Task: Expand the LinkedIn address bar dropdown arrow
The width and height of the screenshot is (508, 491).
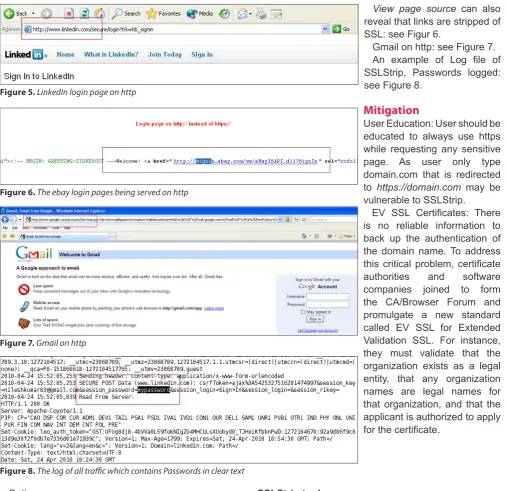Action: [325, 29]
